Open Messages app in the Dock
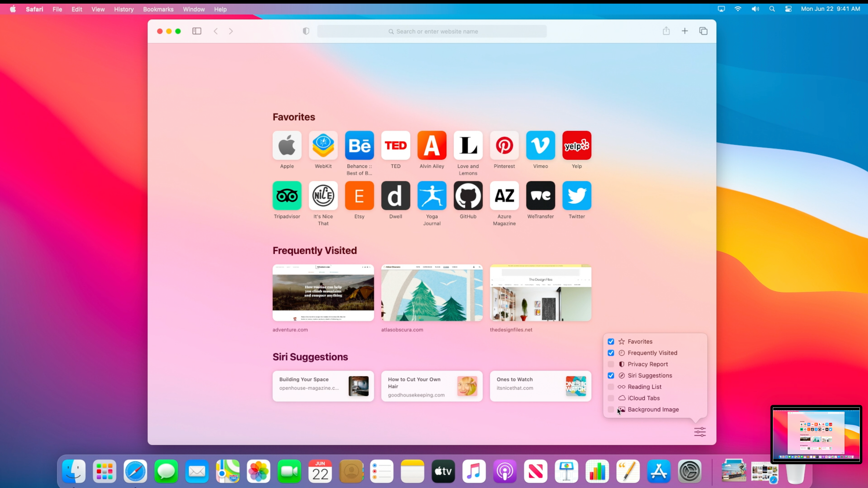This screenshot has width=868, height=488. point(166,471)
